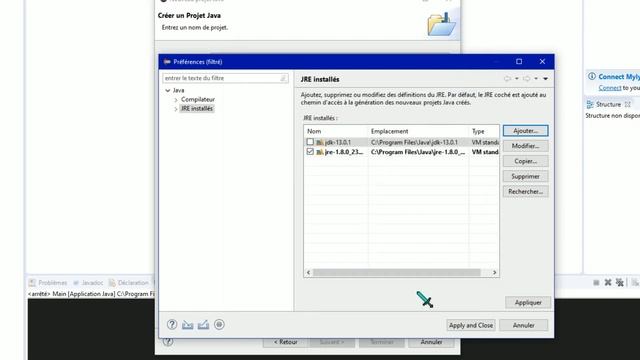640x360 pixels.
Task: Click the Structure view tree icon
Action: point(590,104)
